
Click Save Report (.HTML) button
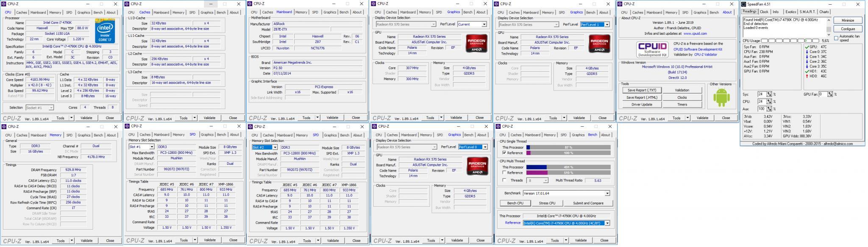point(642,97)
